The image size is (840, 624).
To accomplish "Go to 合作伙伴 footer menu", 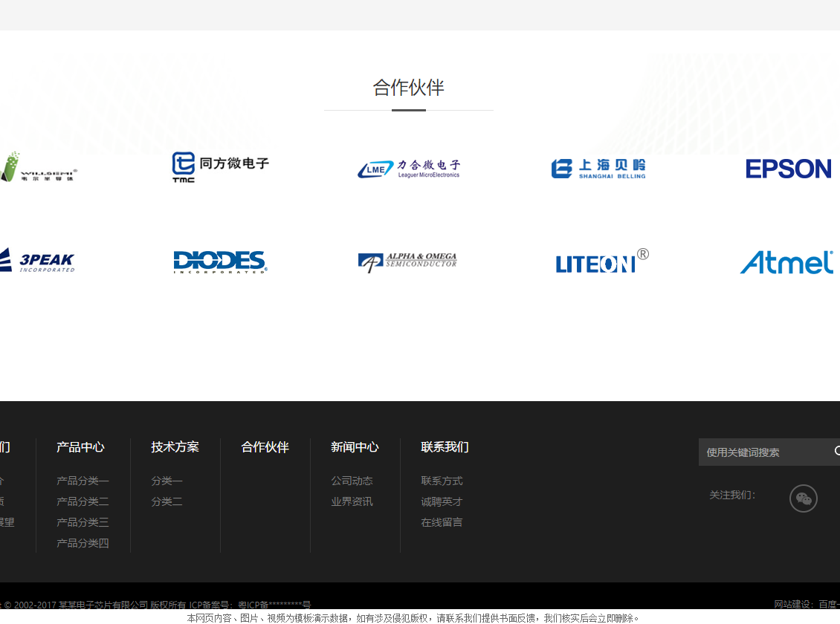I will click(265, 447).
